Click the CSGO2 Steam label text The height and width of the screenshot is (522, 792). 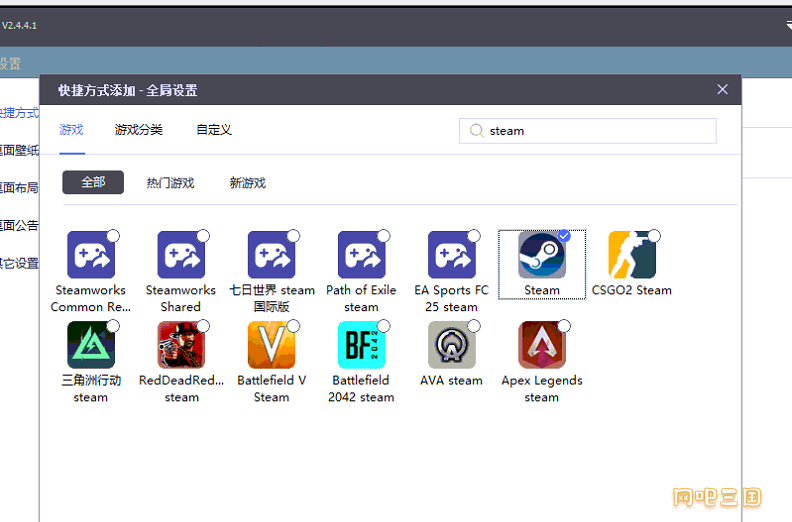pyautogui.click(x=632, y=290)
